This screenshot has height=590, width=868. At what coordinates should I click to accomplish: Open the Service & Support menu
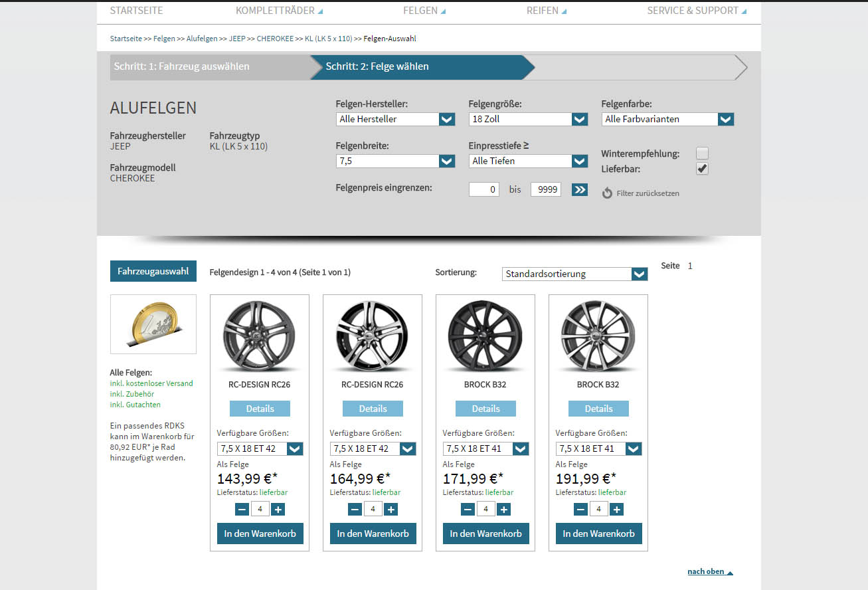(x=697, y=11)
